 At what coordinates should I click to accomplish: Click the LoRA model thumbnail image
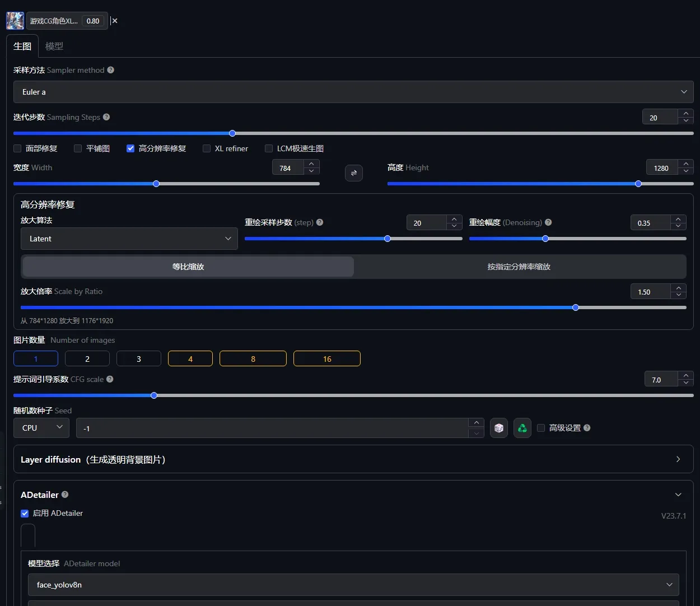click(15, 21)
